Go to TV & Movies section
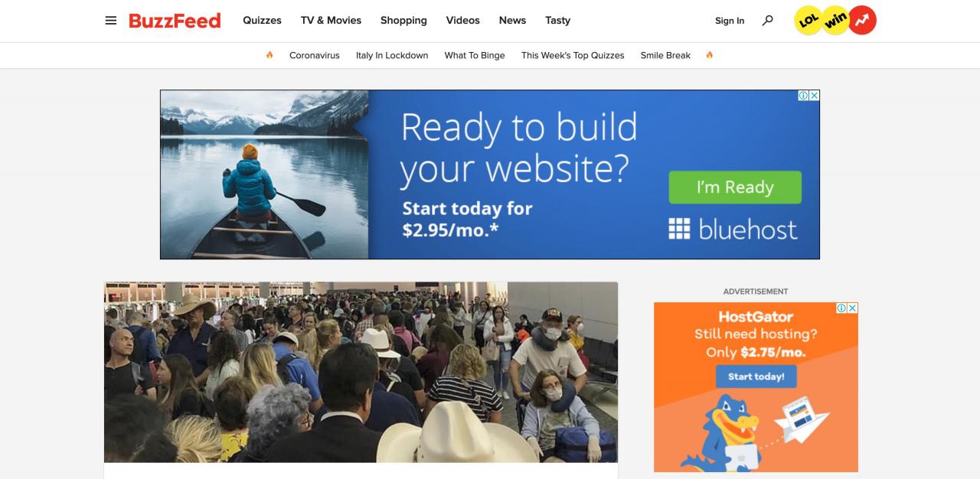 (x=331, y=21)
